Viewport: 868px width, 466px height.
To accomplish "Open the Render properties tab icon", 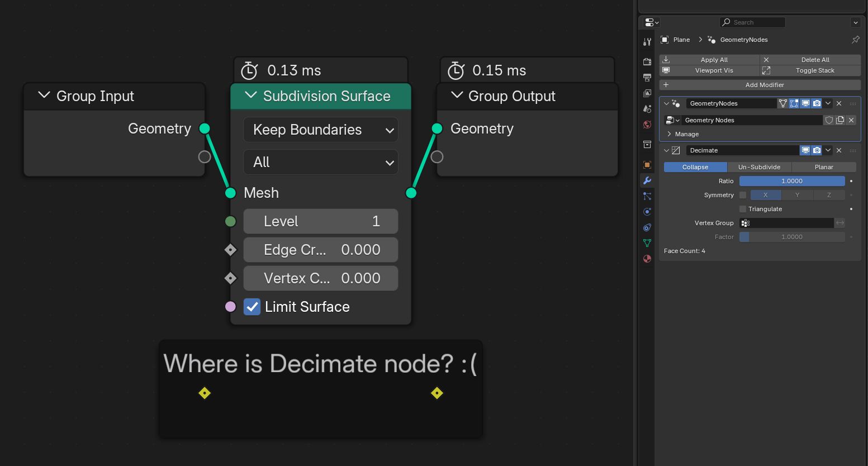I will [x=647, y=62].
